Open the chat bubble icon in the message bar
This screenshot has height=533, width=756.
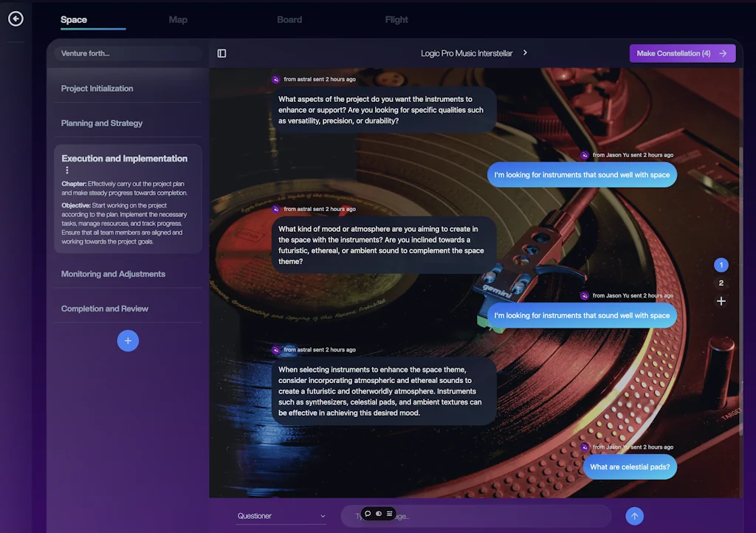point(368,513)
